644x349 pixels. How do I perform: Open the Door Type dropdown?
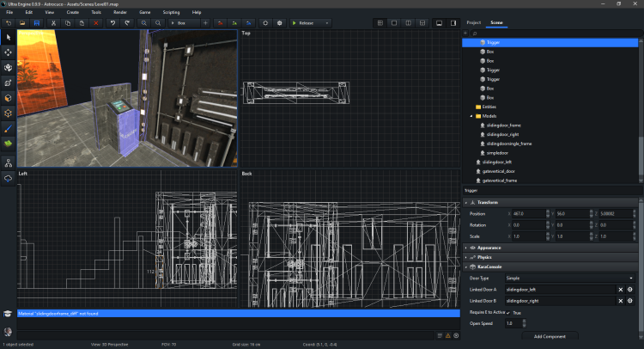click(572, 279)
